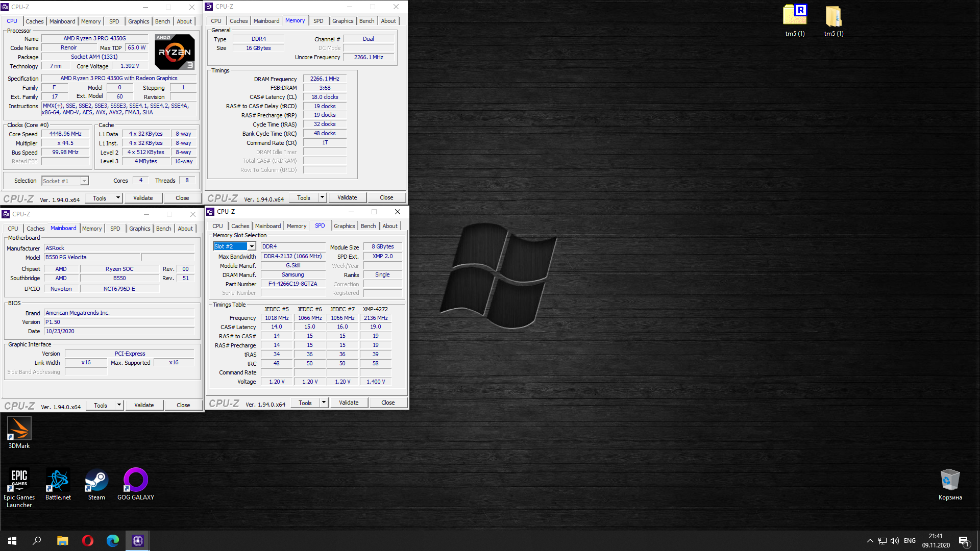Screen dimensions: 980x551
Task: Click the Uncore Frequency 2266.1 MHz value
Action: tap(369, 57)
